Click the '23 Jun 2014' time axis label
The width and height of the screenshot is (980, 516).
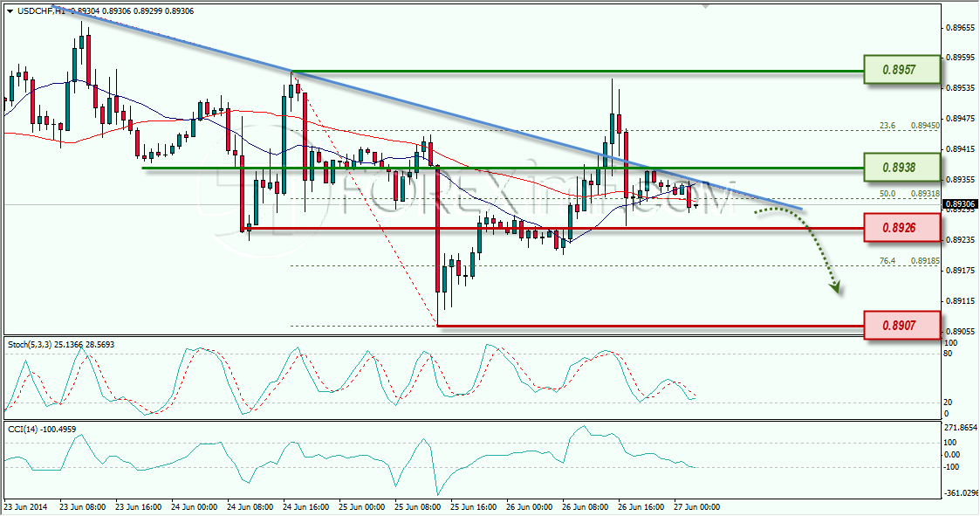pos(25,507)
